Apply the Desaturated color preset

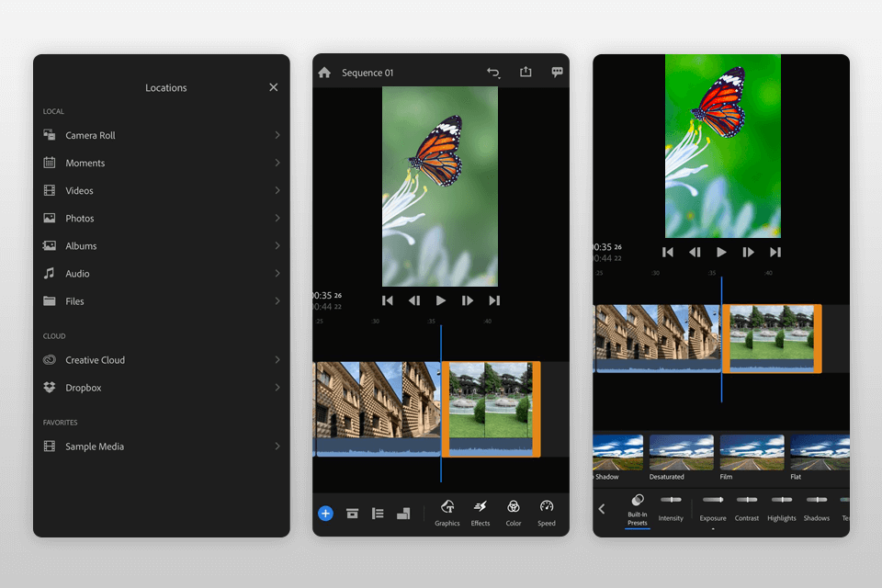click(x=681, y=458)
